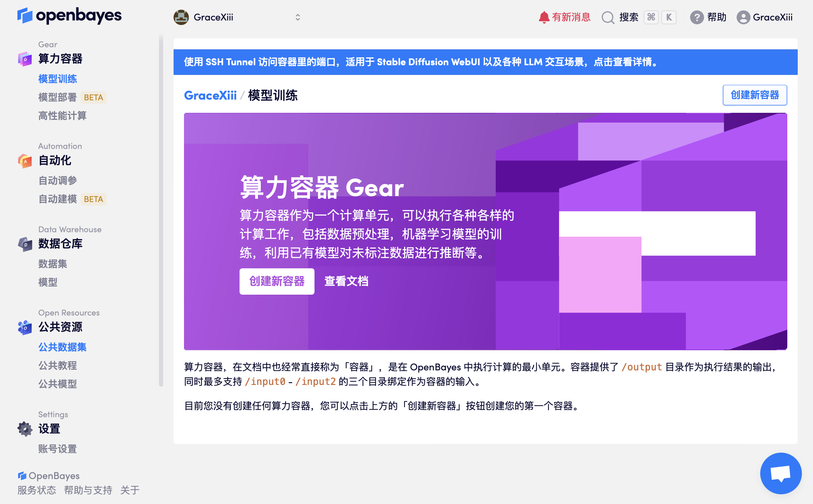
Task: Open 账号设置 under Settings
Action: (58, 449)
